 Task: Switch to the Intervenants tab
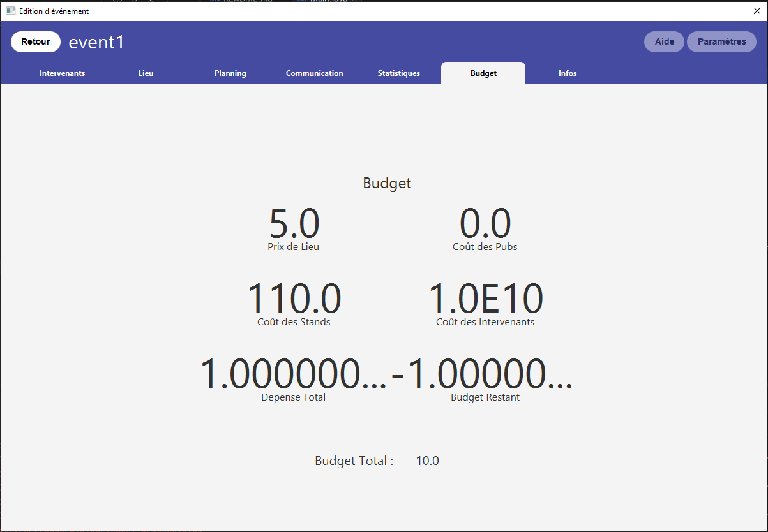[62, 73]
